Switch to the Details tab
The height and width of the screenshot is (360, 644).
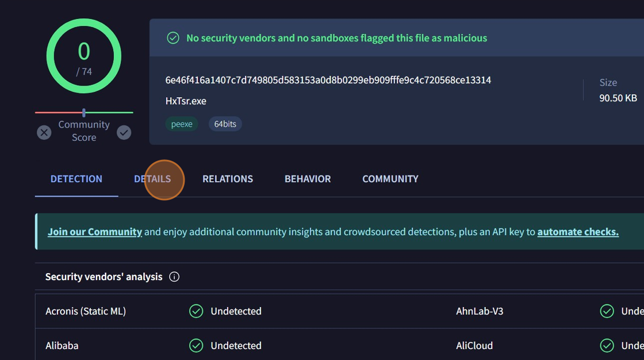(x=152, y=179)
